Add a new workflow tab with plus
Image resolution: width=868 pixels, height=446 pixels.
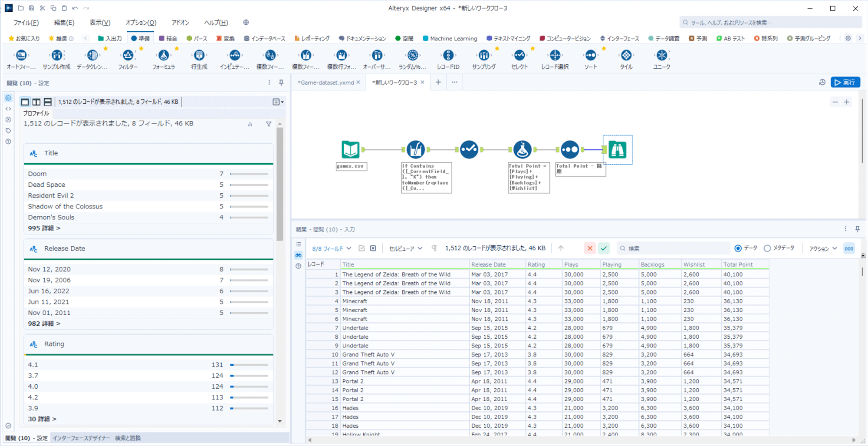pos(438,82)
